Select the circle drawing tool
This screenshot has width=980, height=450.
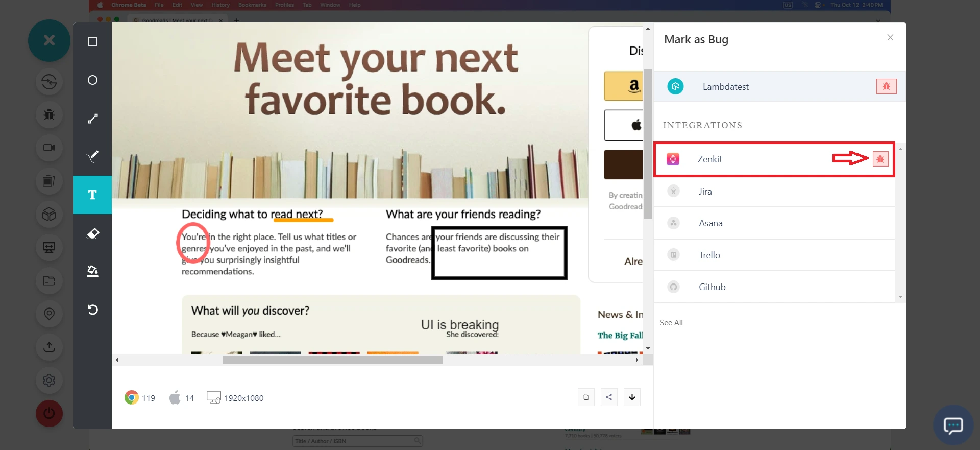[92, 80]
